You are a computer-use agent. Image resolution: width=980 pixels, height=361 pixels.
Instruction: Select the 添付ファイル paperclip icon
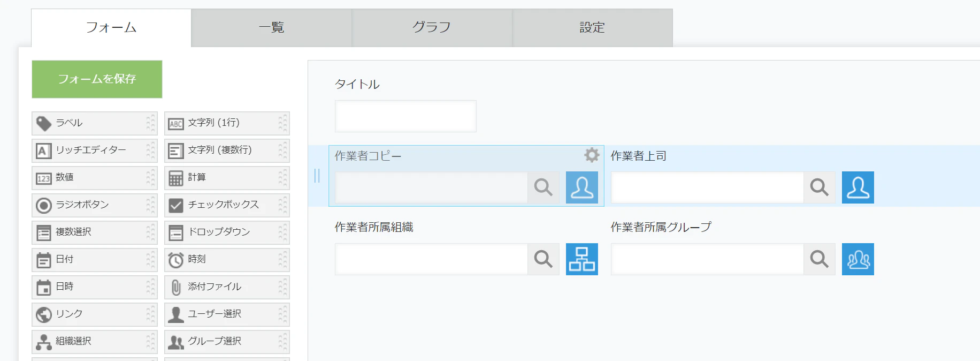(176, 288)
